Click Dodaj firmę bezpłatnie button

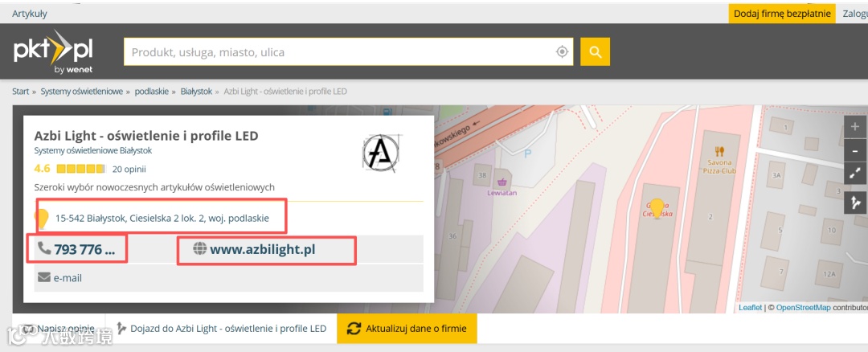click(x=782, y=14)
